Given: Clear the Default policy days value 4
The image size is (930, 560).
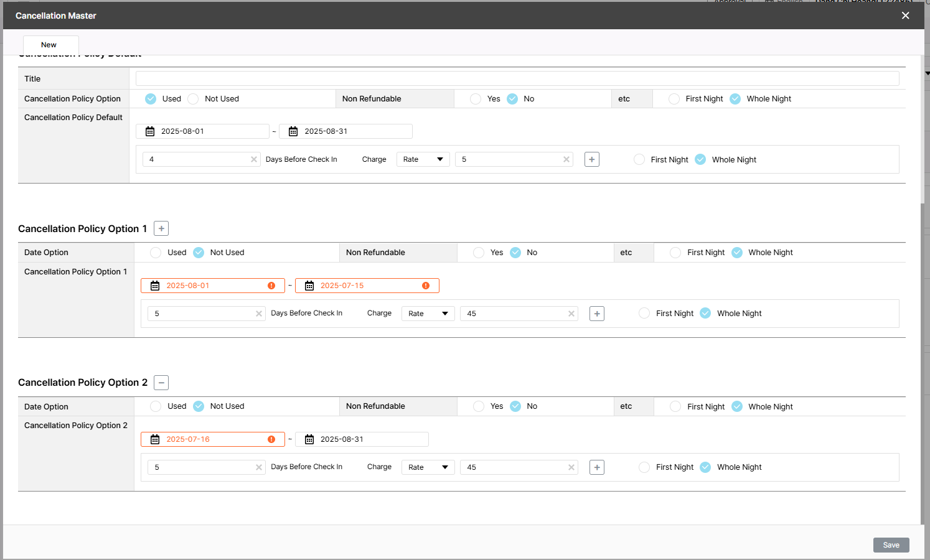Looking at the screenshot, I should (x=254, y=159).
